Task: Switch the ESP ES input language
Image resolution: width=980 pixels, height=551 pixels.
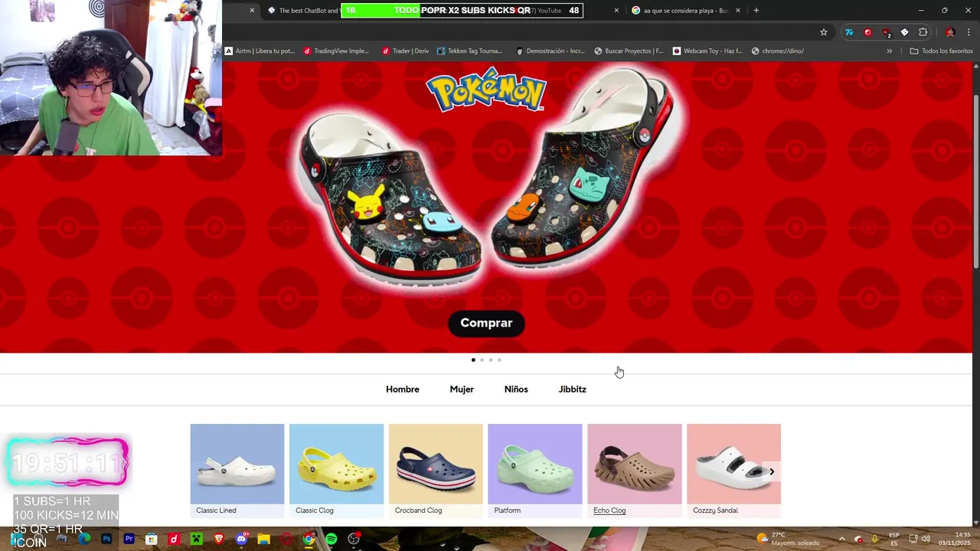Action: (x=894, y=539)
